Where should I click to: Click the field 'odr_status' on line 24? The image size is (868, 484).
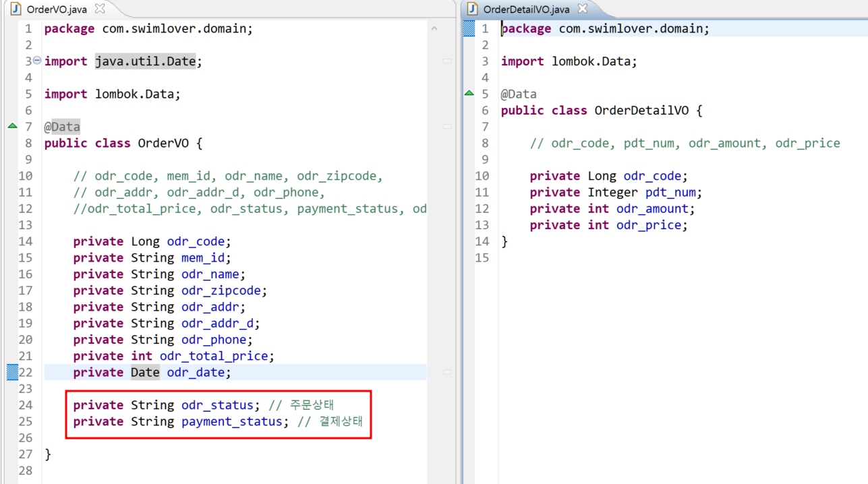point(217,405)
